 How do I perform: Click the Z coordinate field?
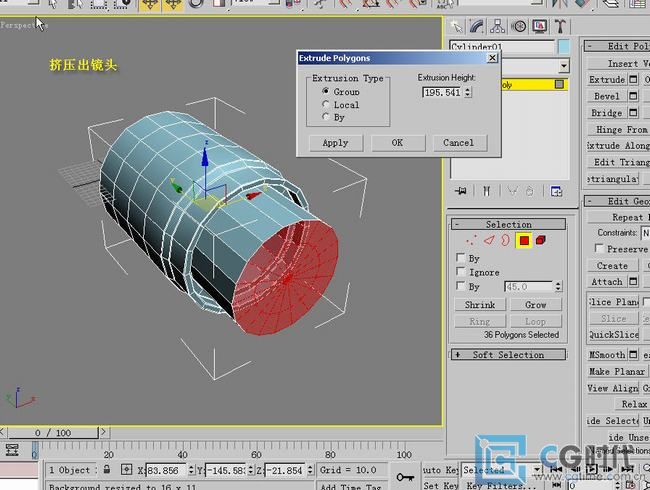point(286,470)
